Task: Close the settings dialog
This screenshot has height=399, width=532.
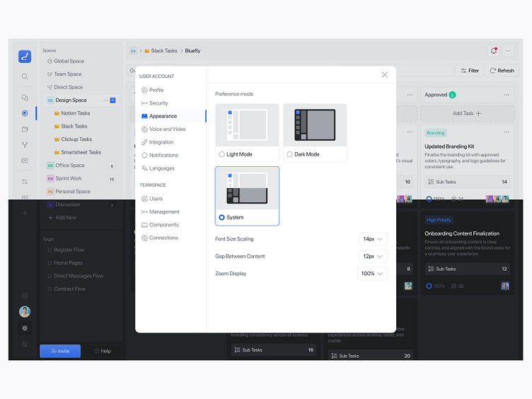Action: coord(385,75)
